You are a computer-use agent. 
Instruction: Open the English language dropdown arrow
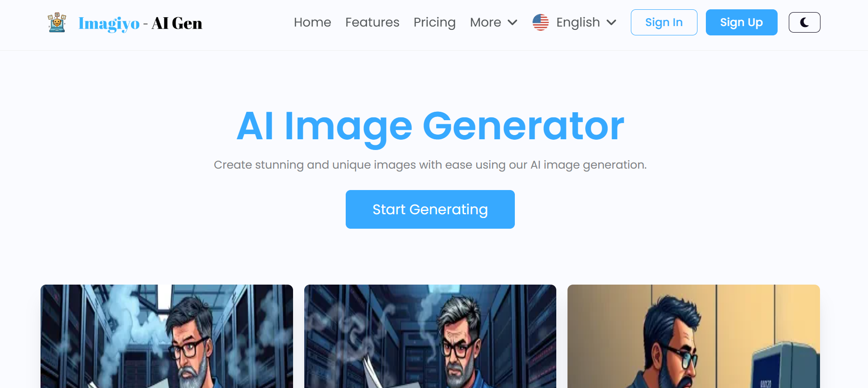(x=612, y=22)
